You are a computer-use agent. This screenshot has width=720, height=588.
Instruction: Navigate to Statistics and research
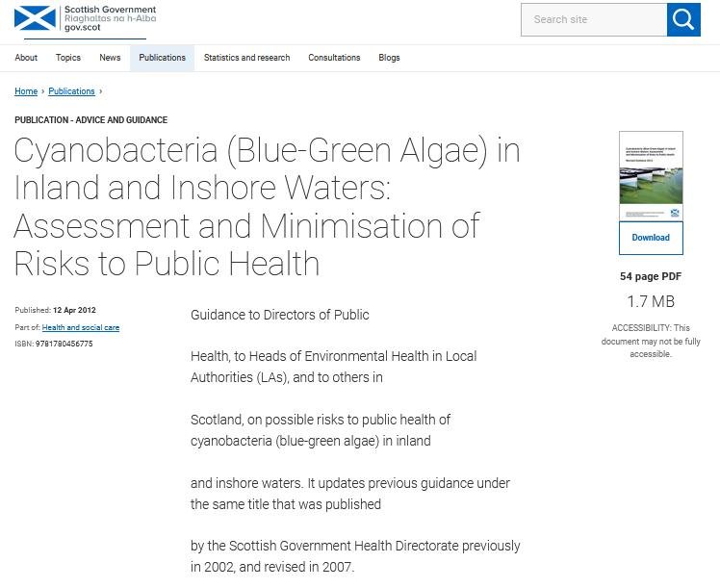click(x=246, y=58)
